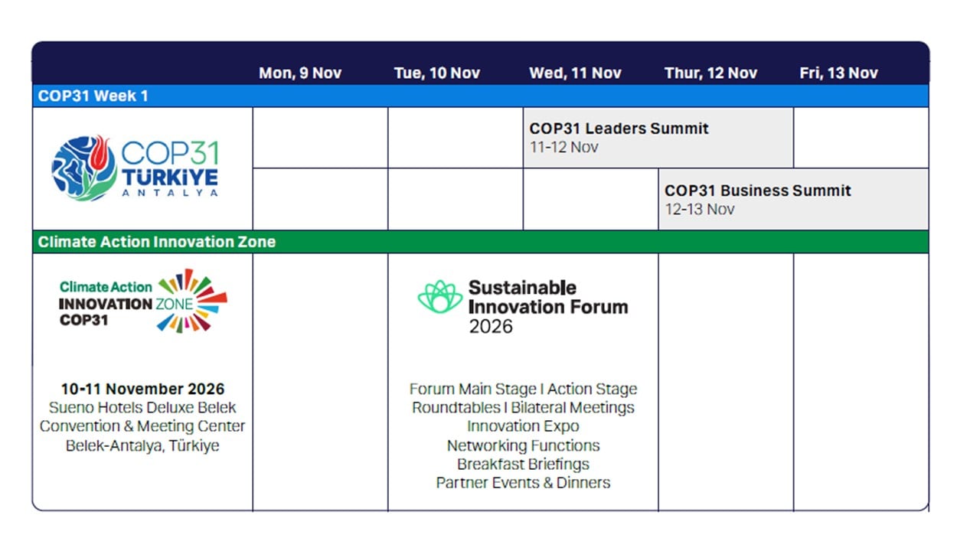Click the Thur, 12 Nov column header

pos(710,73)
